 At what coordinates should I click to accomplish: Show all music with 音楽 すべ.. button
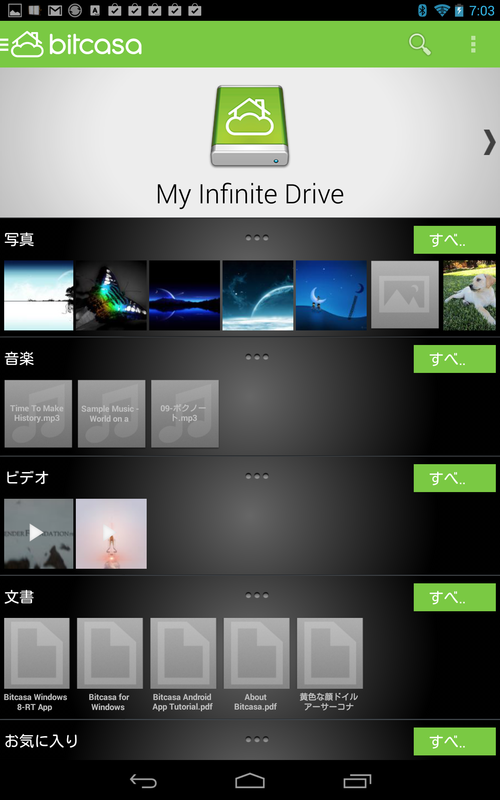[454, 359]
